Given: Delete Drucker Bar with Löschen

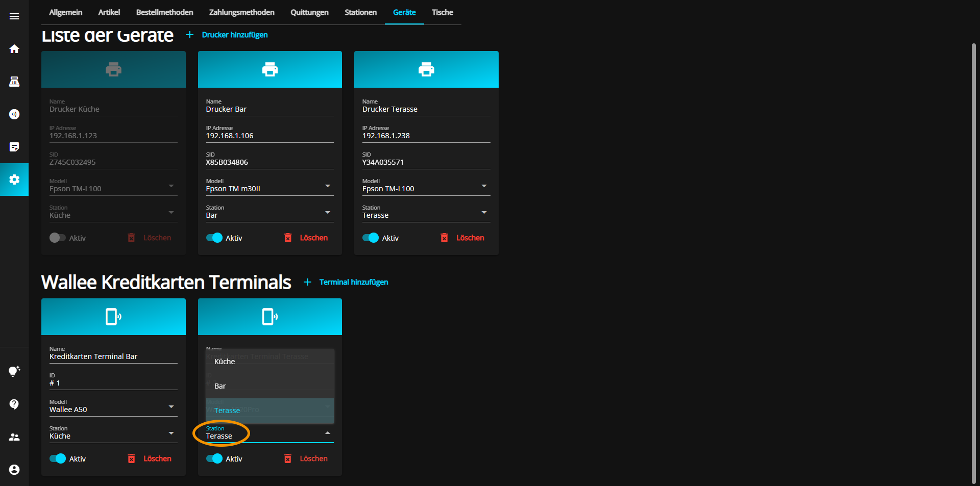Looking at the screenshot, I should pos(306,238).
